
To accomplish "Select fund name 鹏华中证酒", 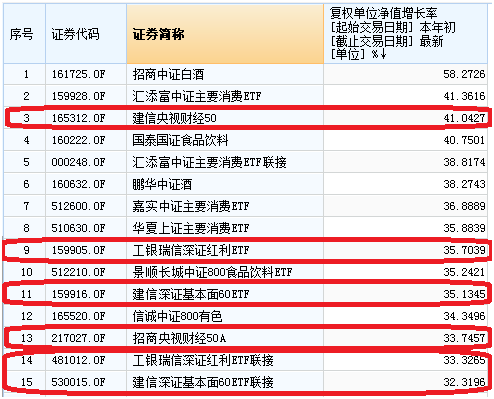I will pos(162,184).
